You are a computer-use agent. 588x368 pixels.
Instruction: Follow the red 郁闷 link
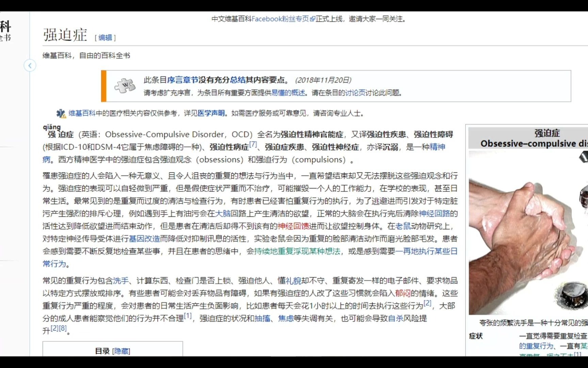[403, 293]
